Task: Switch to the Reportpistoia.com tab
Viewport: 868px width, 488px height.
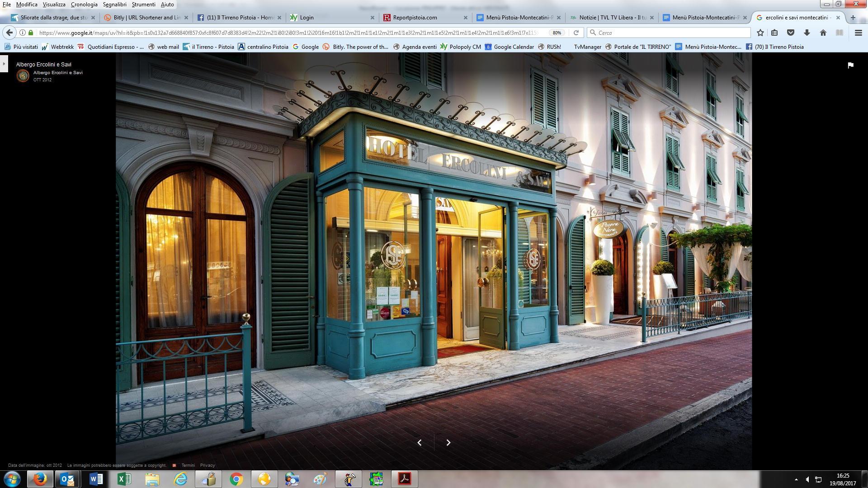Action: [425, 18]
